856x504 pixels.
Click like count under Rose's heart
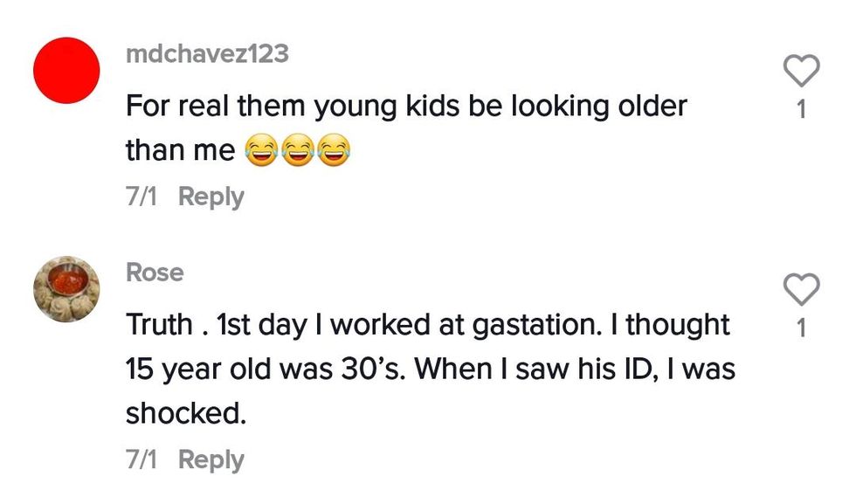pyautogui.click(x=802, y=328)
